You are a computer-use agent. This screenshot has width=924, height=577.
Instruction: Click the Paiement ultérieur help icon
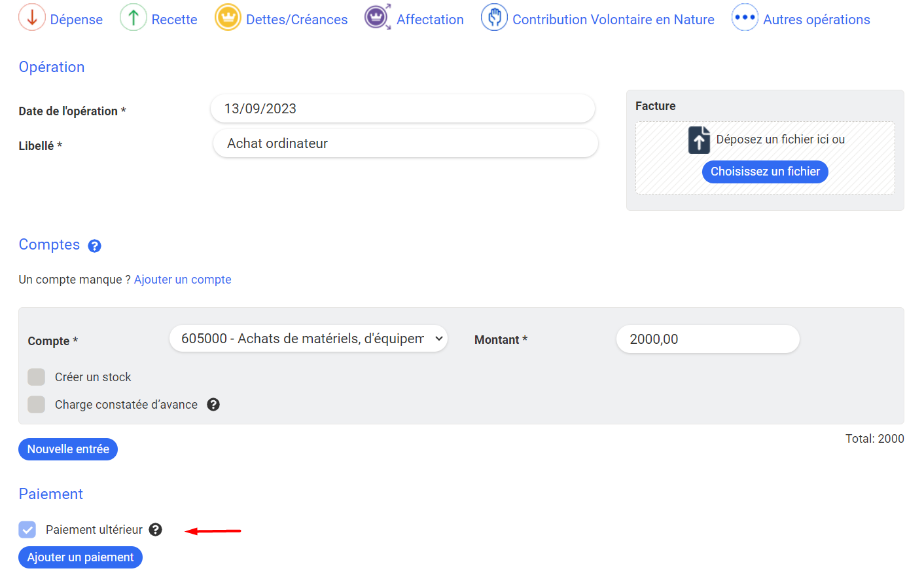click(155, 530)
